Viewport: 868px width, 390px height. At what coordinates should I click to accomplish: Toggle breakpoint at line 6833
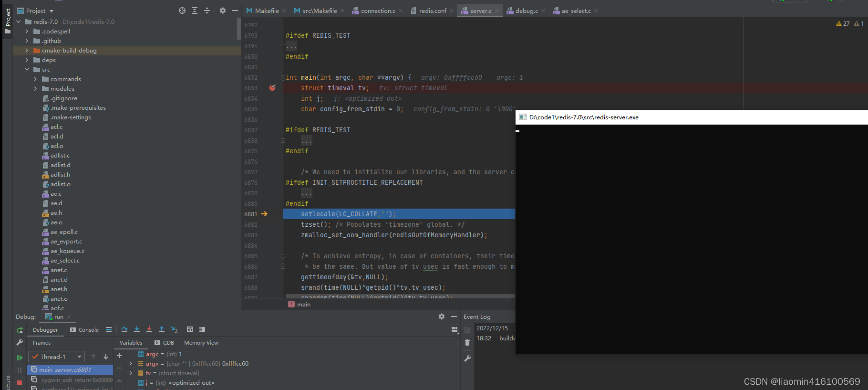(272, 88)
